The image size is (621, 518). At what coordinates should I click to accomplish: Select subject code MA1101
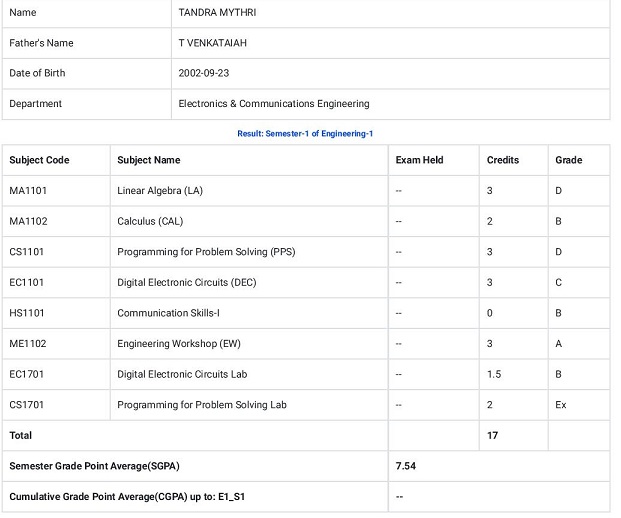tap(28, 191)
